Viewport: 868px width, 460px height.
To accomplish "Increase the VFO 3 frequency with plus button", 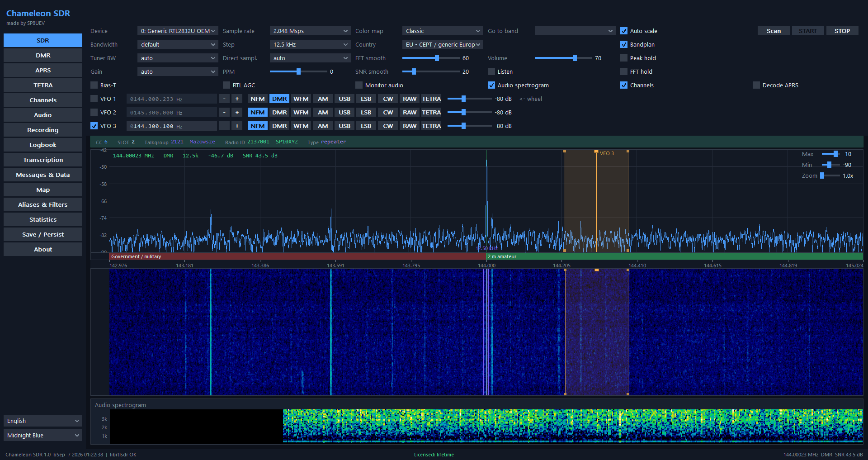I will [237, 126].
